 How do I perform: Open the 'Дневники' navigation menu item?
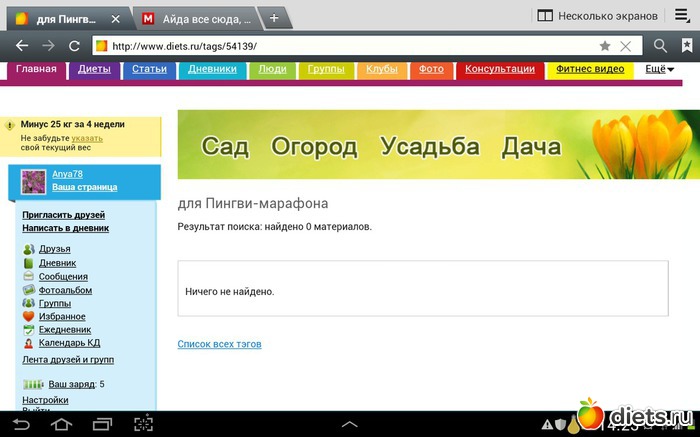click(x=212, y=69)
